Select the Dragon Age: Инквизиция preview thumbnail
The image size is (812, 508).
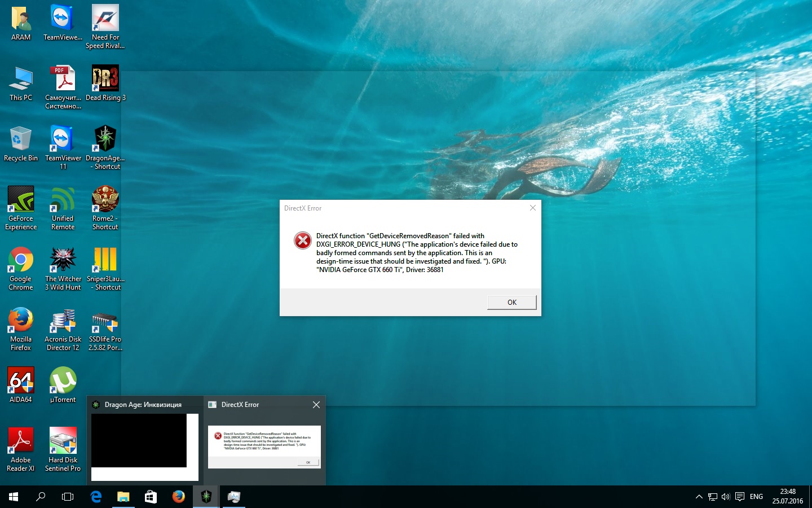click(x=144, y=447)
